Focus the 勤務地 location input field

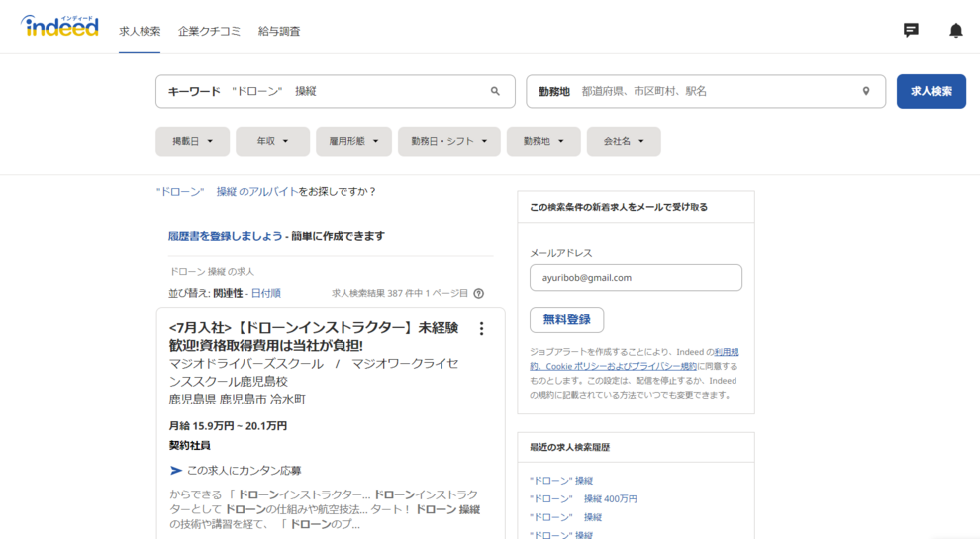pyautogui.click(x=706, y=91)
